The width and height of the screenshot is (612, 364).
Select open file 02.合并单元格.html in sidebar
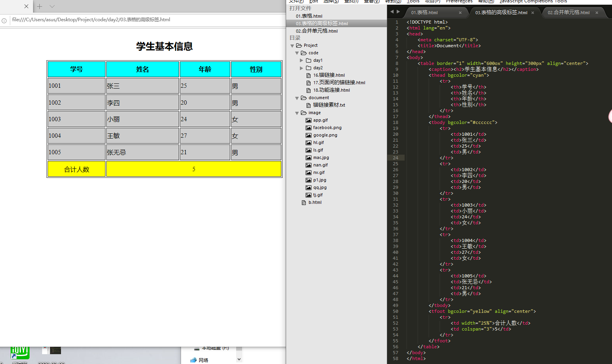[317, 31]
